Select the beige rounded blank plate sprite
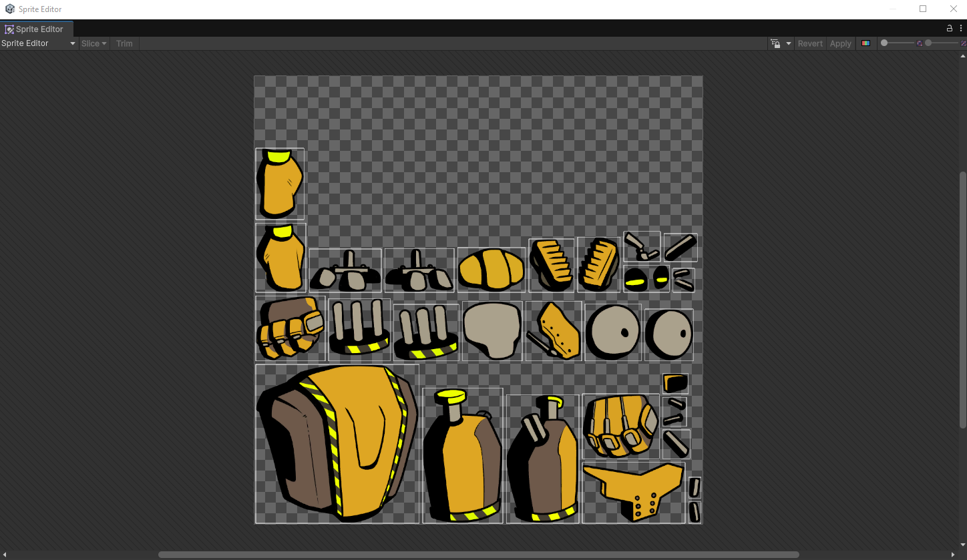 click(x=492, y=331)
